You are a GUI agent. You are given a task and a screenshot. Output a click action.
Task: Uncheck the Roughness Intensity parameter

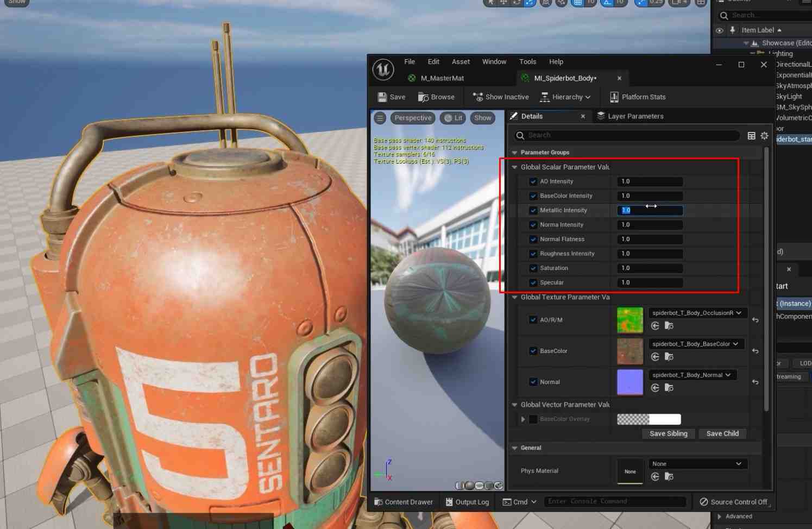pos(533,254)
